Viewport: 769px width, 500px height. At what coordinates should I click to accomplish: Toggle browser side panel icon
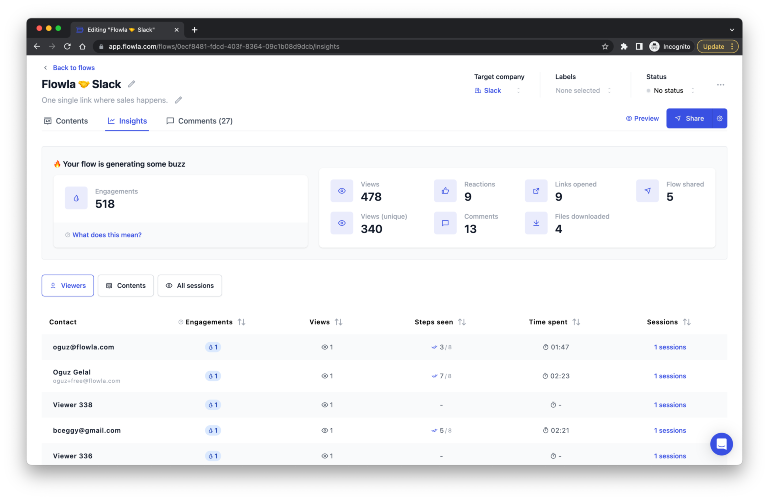click(639, 47)
